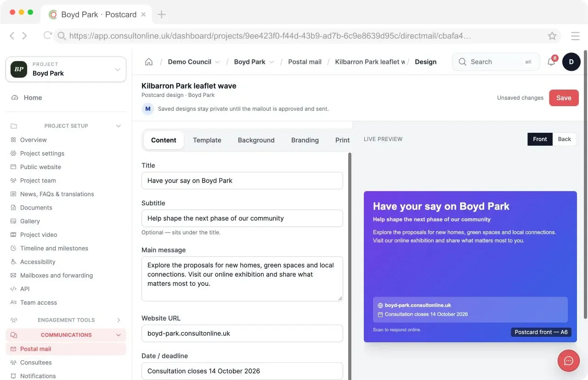Click the Mailboxes and forwarding envelope icon
This screenshot has height=380, width=588.
click(x=13, y=275)
